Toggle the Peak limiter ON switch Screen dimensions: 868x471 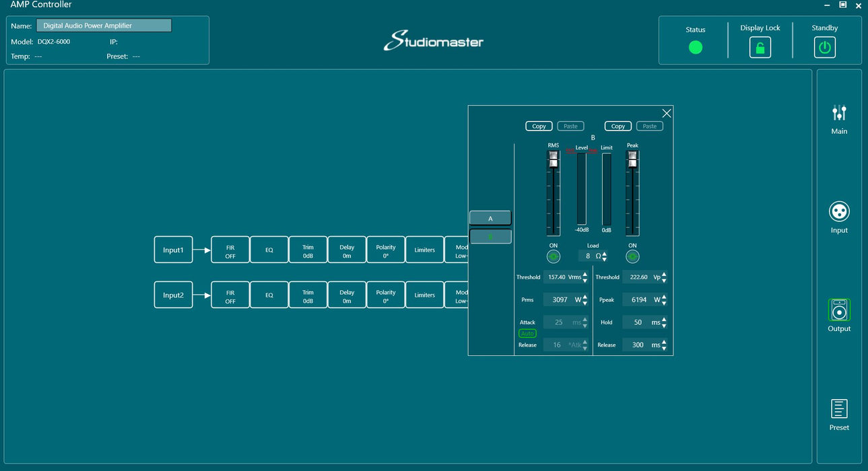[632, 256]
